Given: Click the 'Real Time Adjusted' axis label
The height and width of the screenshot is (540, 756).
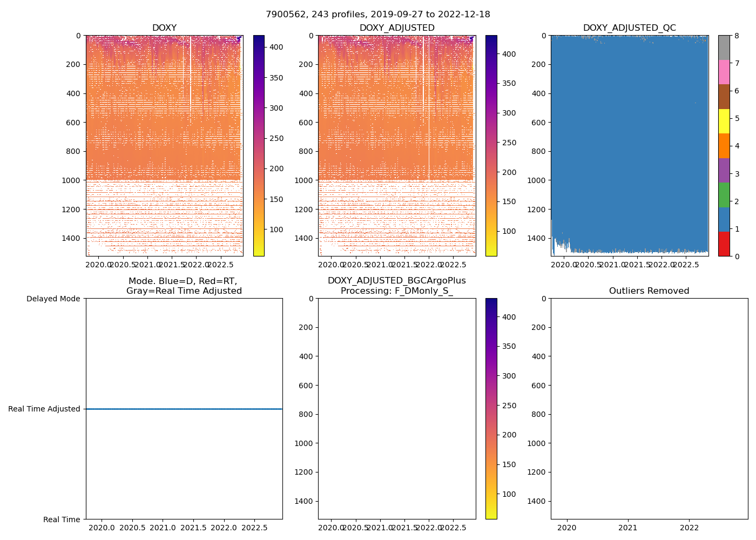Looking at the screenshot, I should [x=44, y=409].
